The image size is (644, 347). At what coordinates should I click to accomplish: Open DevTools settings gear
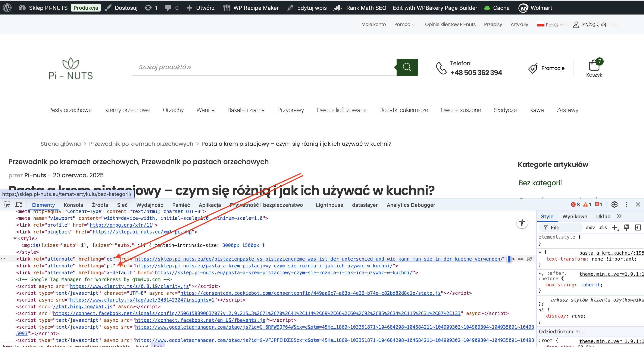[615, 205]
